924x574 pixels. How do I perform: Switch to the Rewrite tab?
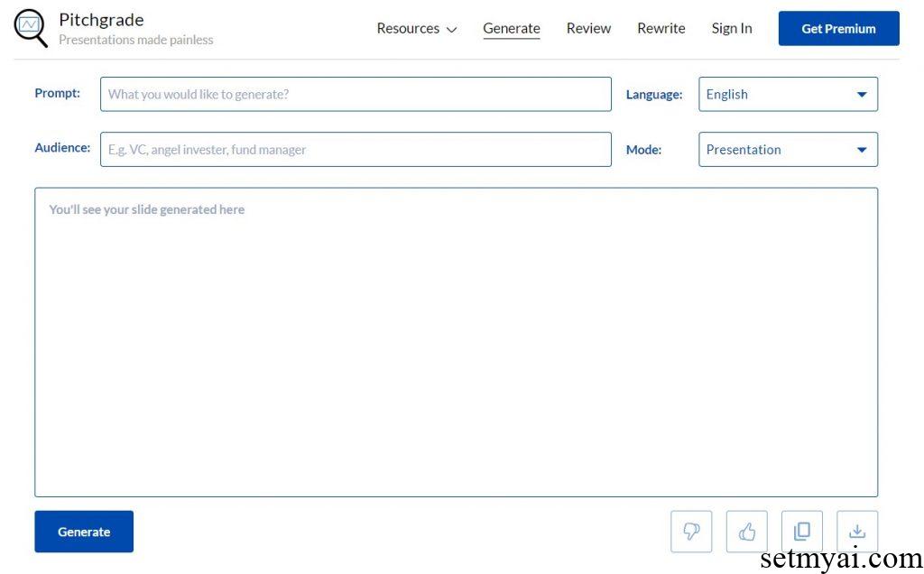coord(661,28)
